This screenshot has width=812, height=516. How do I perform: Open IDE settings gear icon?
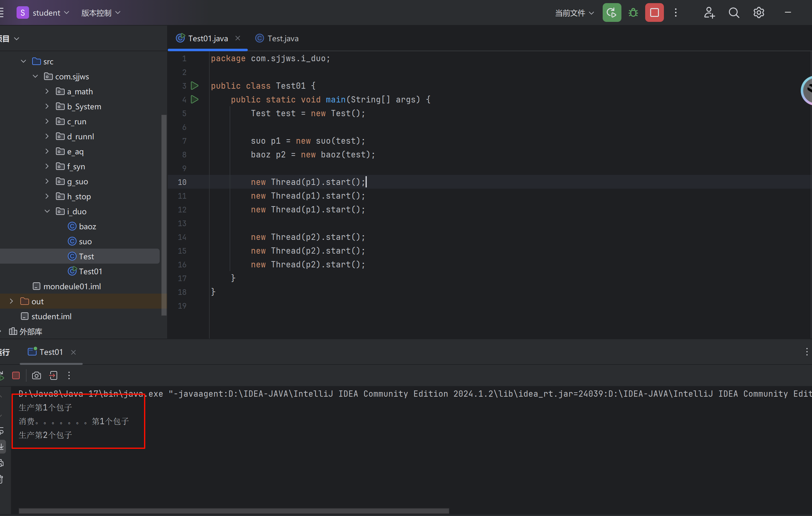pyautogui.click(x=758, y=13)
